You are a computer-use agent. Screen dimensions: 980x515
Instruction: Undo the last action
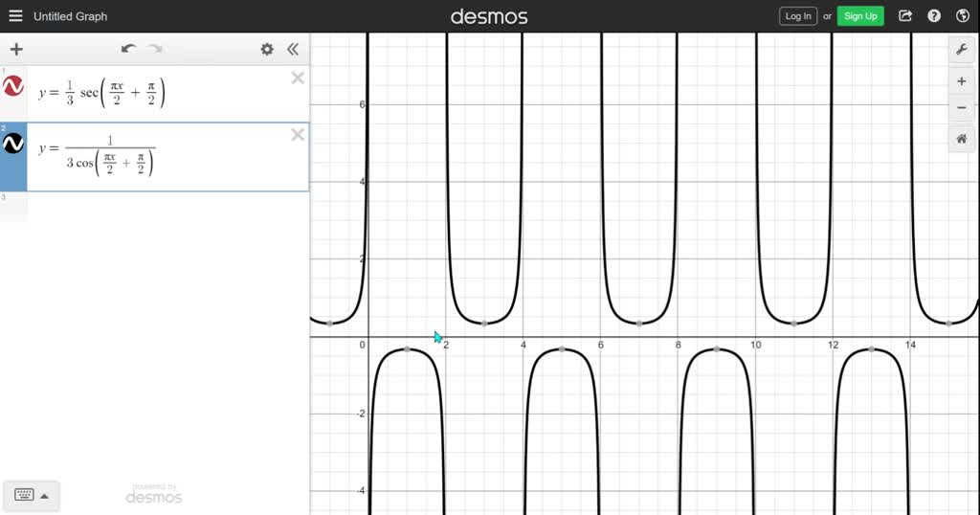[128, 49]
